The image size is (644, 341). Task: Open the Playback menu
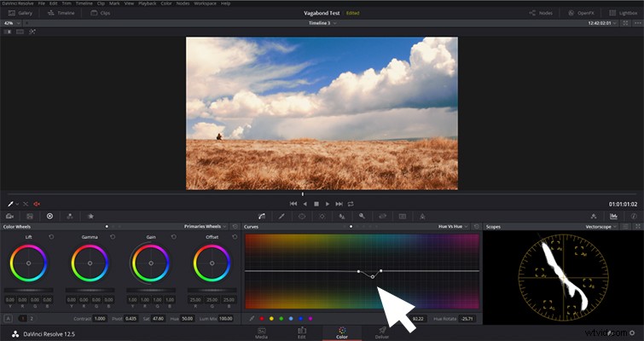(x=147, y=3)
